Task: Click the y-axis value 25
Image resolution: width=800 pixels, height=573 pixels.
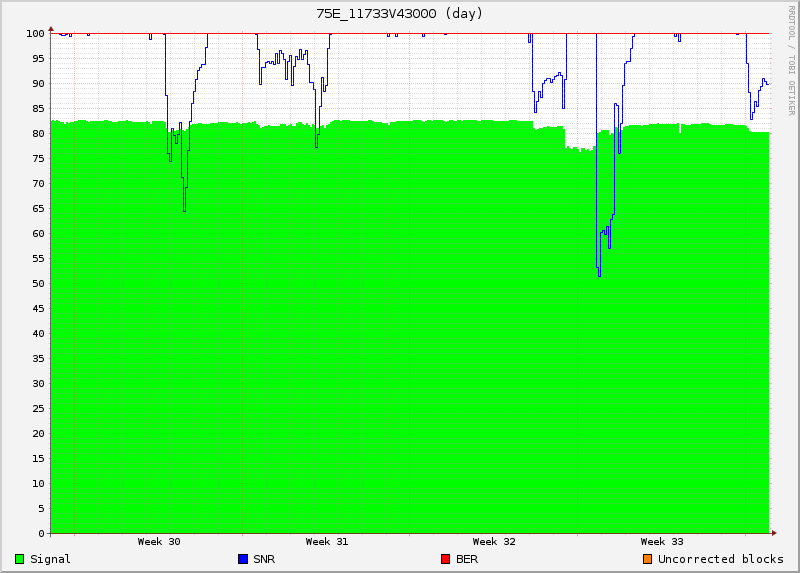Action: tap(38, 409)
